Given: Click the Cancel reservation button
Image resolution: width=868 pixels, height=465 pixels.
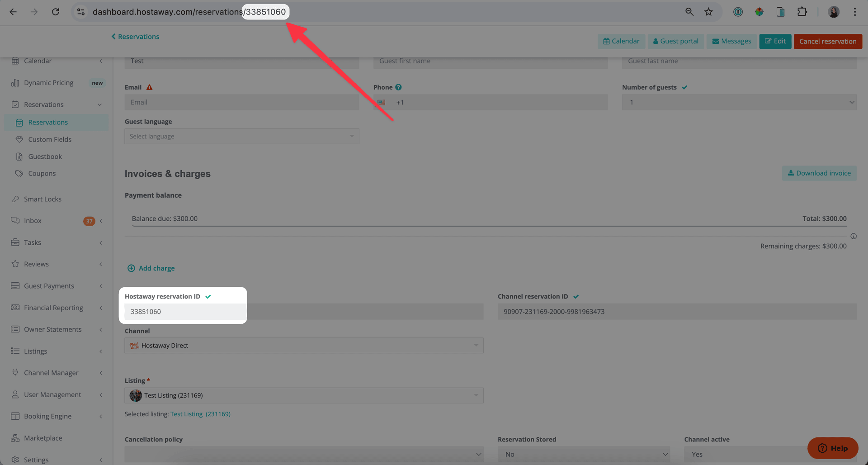Looking at the screenshot, I should (x=827, y=41).
